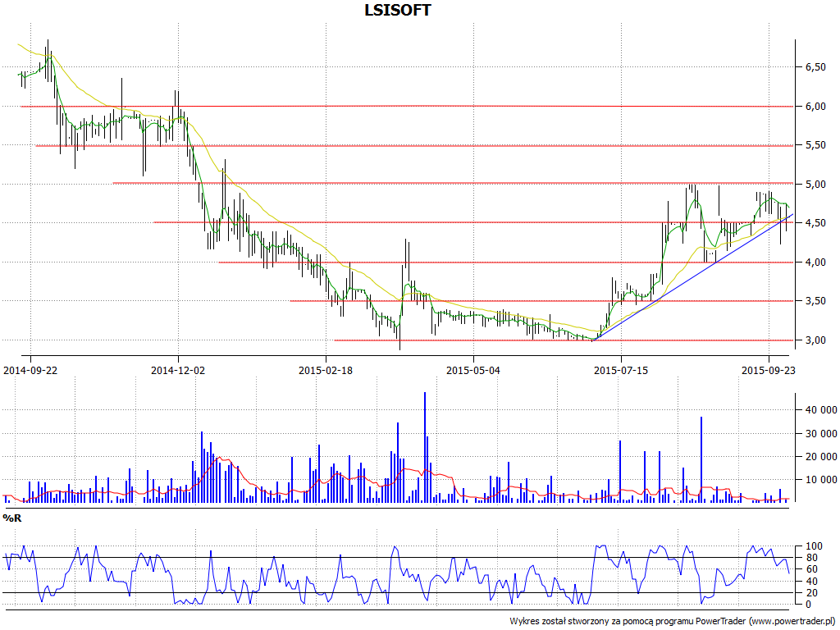Click the 6,00 price axis label
Image resolution: width=840 pixels, height=630 pixels.
pos(815,107)
